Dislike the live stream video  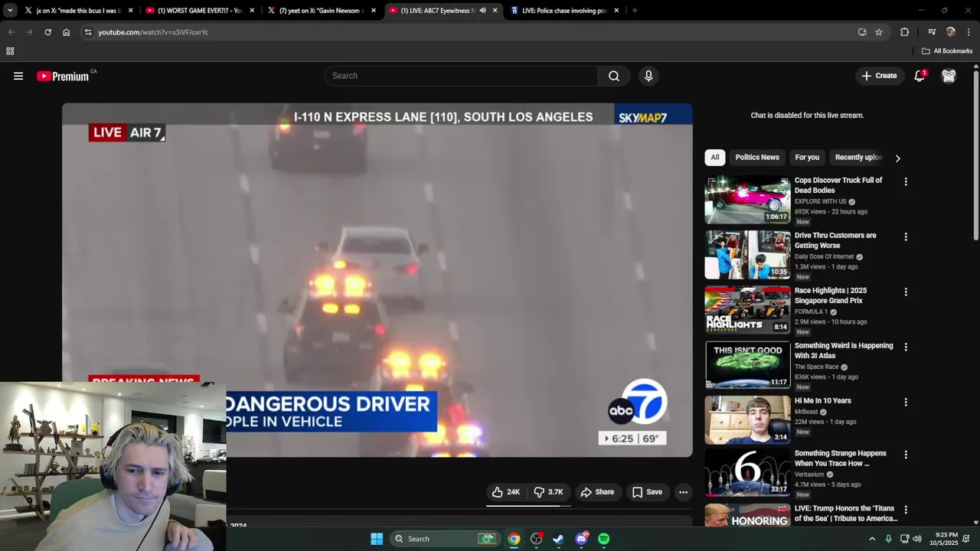tap(548, 492)
